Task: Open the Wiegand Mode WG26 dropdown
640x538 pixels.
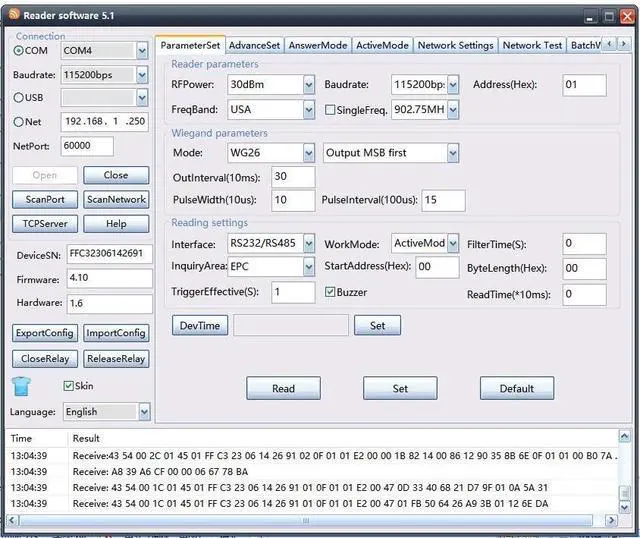Action: 308,153
